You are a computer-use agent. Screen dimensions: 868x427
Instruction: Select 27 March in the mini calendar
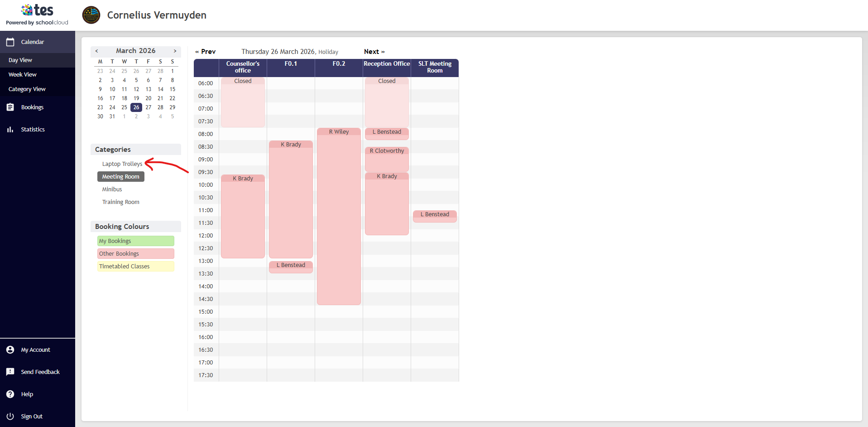[149, 107]
